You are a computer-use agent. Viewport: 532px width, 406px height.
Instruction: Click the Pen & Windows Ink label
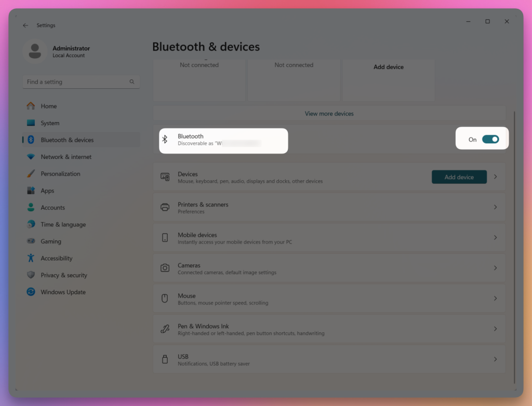coord(203,326)
